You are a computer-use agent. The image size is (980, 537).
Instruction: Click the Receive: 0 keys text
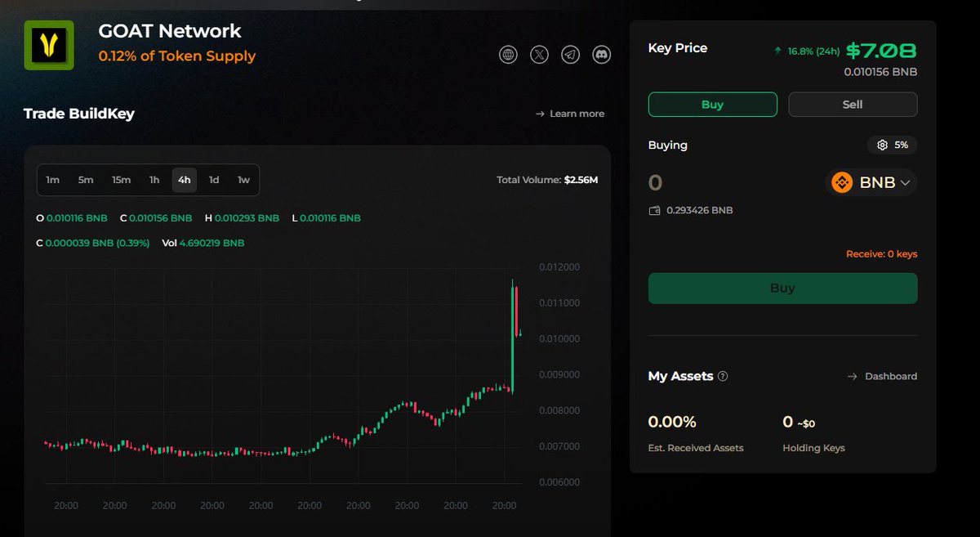click(x=881, y=254)
